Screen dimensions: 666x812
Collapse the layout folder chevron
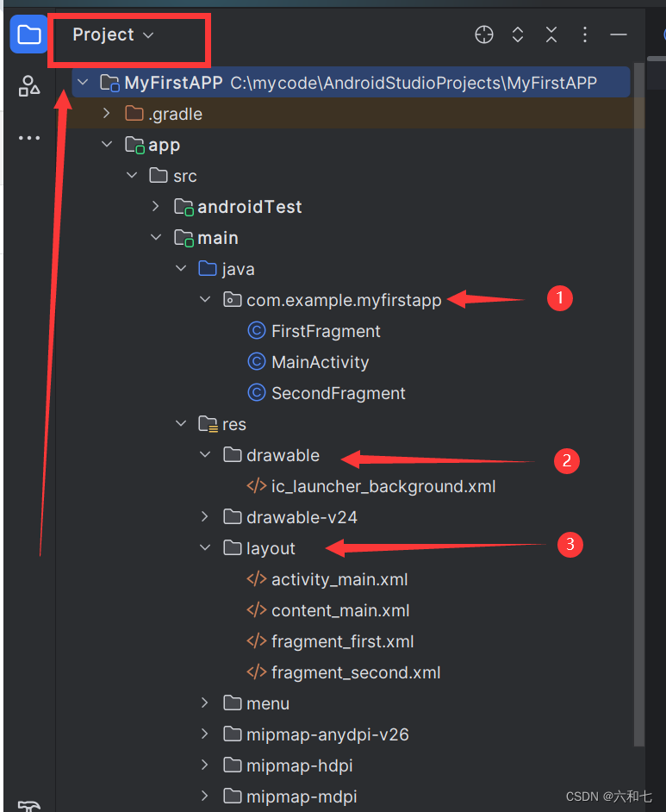[205, 548]
